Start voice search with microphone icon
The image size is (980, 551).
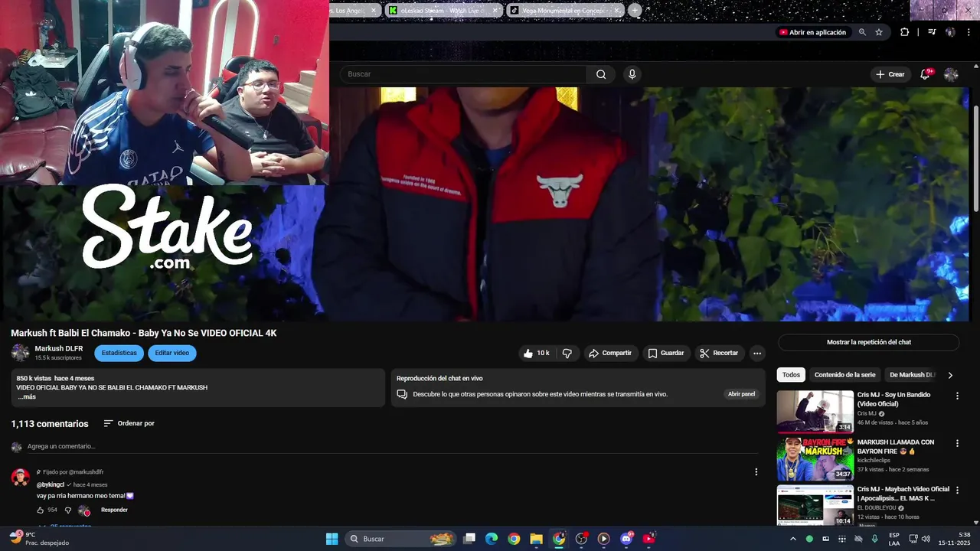(632, 74)
